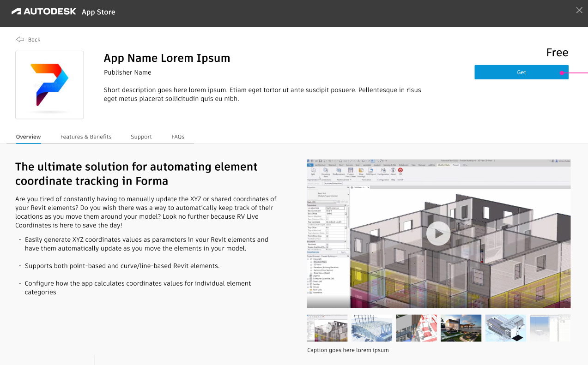Switch to the Overview tab

[x=28, y=137]
